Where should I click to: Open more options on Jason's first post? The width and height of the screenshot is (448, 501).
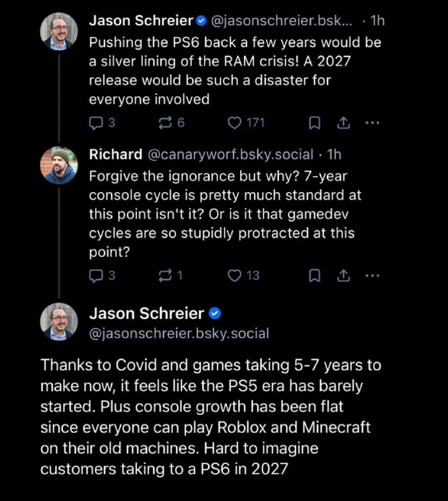coord(372,122)
